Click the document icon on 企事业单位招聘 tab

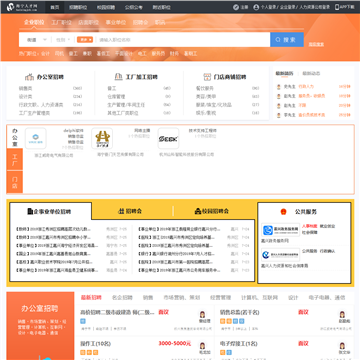[30, 211]
